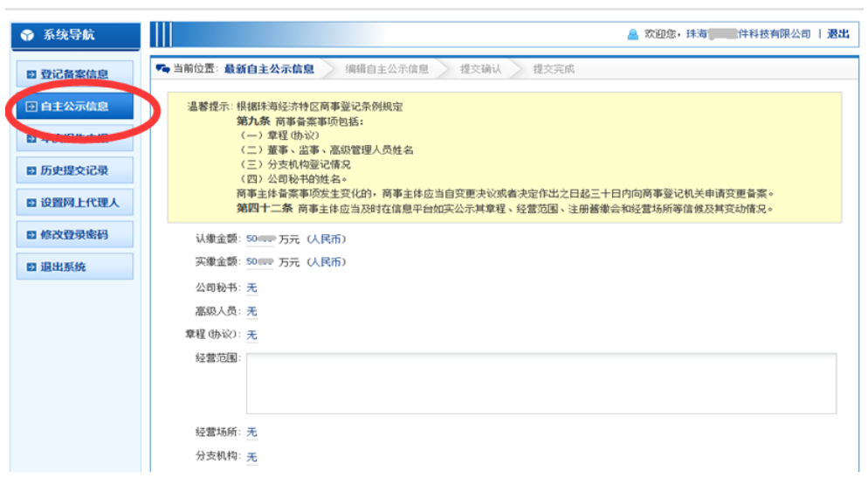868x478 pixels.
Task: Click the arrow icon beside 退出系统
Action: tap(31, 267)
